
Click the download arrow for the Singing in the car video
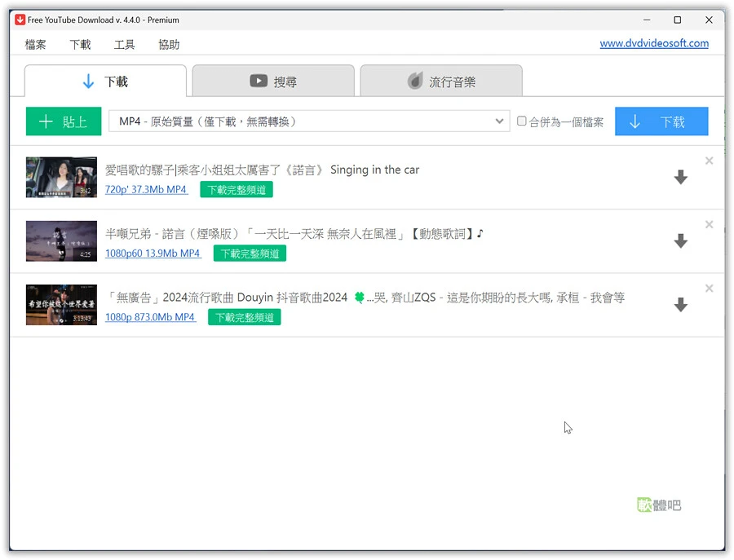coord(681,178)
